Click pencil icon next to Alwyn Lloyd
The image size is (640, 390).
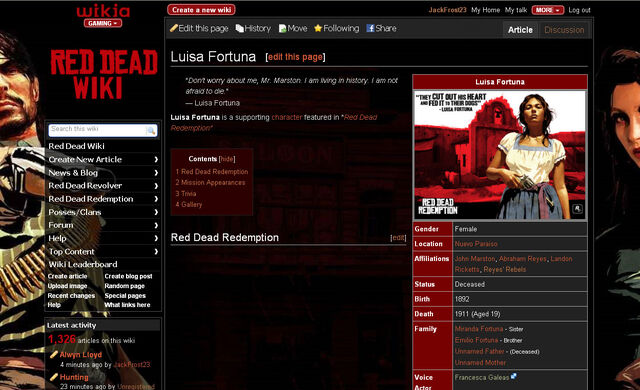click(53, 354)
